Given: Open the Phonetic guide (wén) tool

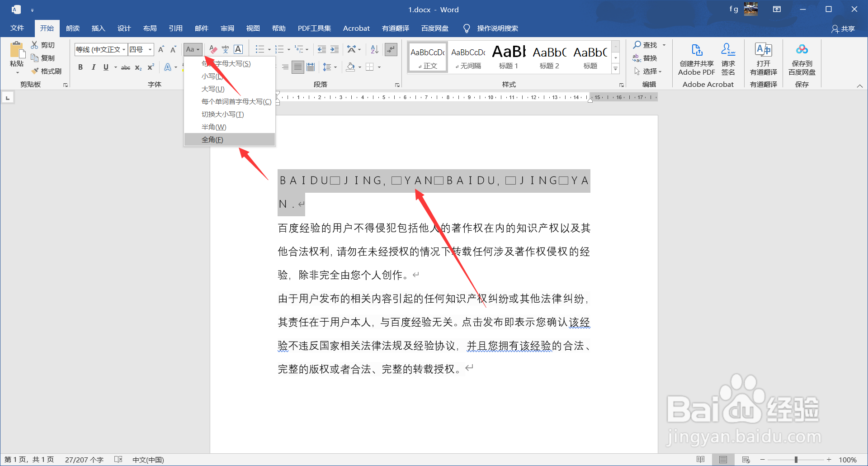Looking at the screenshot, I should 225,49.
